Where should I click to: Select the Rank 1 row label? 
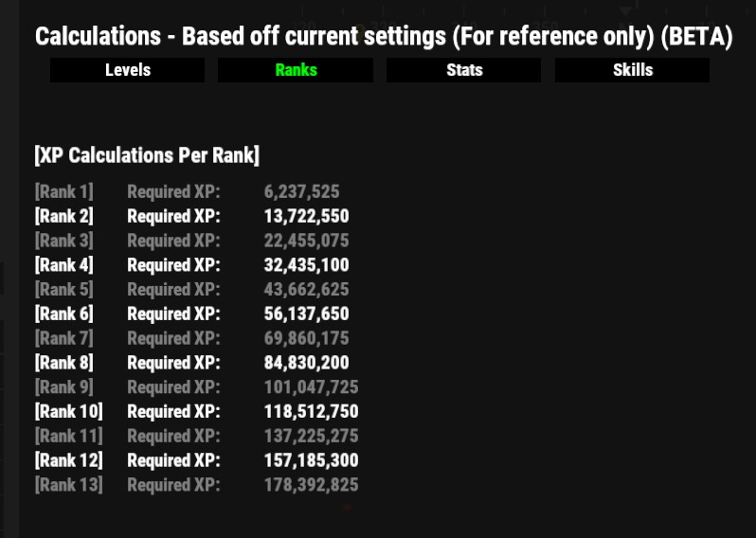(64, 192)
